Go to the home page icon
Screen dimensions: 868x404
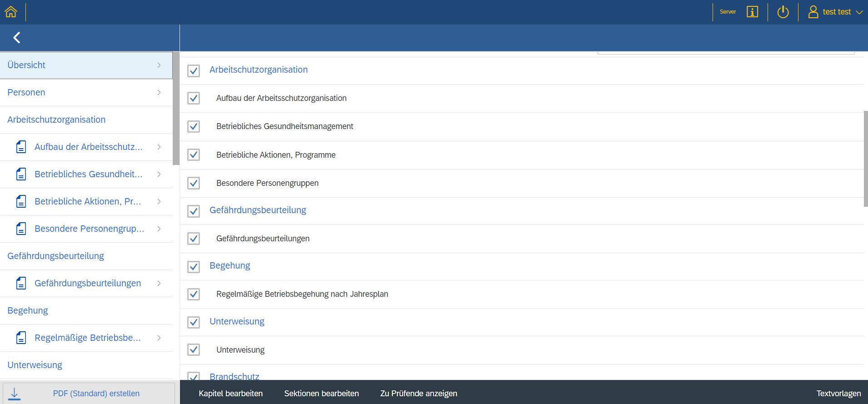pos(11,12)
